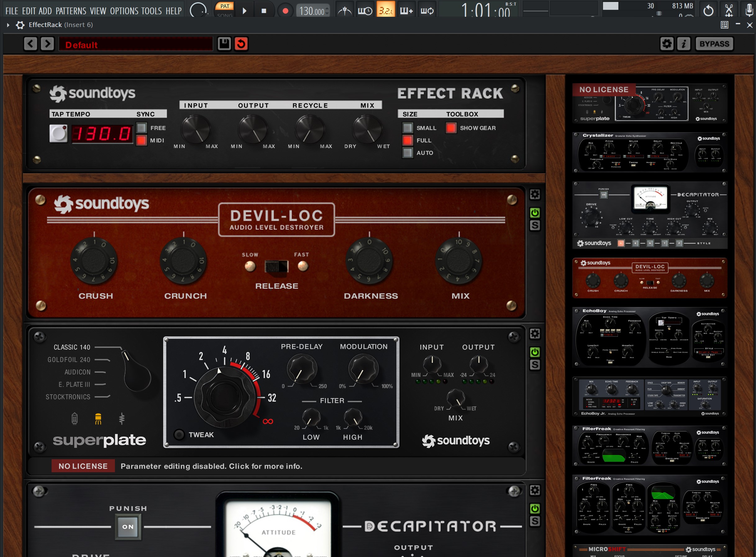Click the Play transport button

244,11
